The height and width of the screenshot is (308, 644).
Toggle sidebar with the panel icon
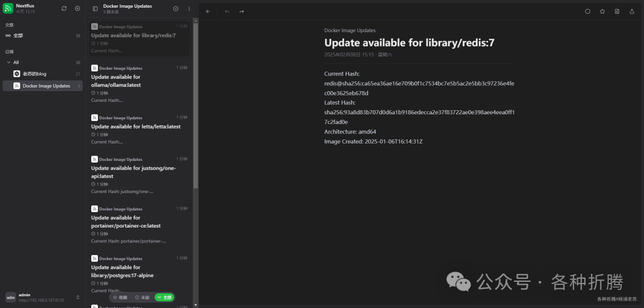(x=95, y=8)
